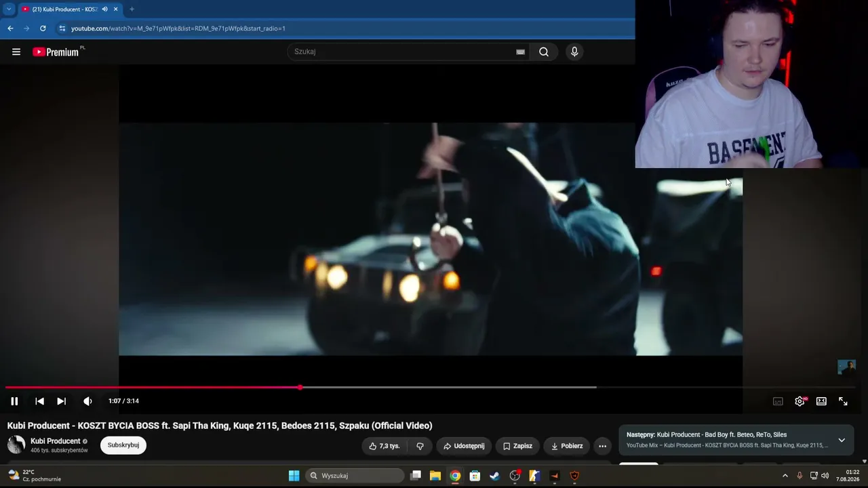Click the video time display 1:07 / 3:14

point(123,401)
